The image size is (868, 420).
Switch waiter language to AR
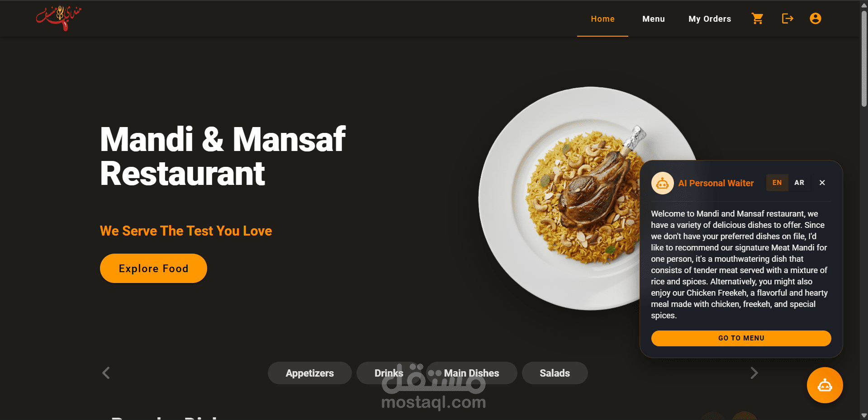pos(799,183)
